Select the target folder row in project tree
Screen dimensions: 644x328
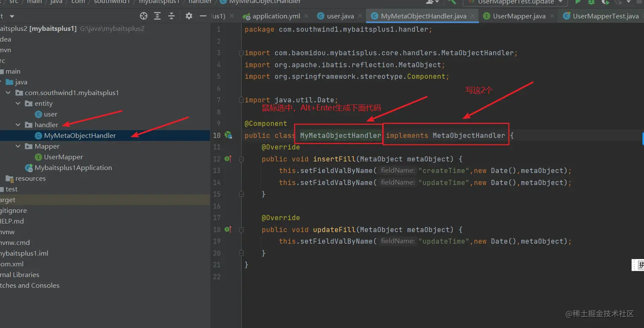(x=105, y=200)
